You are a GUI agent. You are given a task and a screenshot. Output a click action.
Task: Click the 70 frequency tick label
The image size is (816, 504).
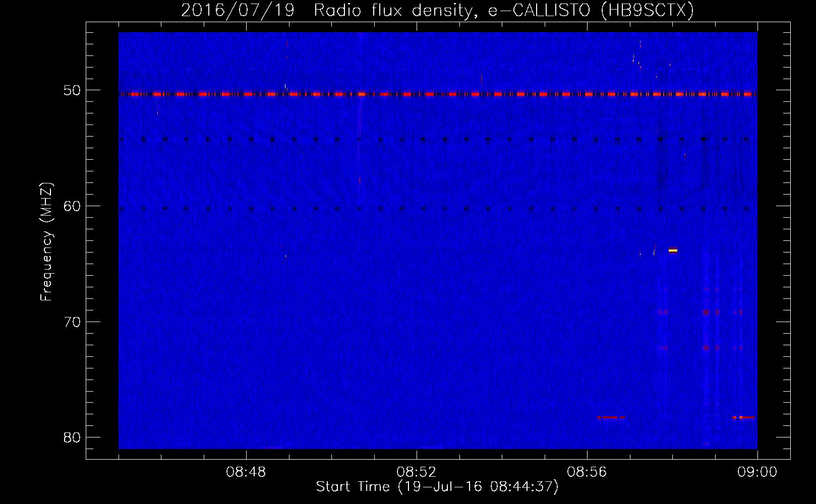(x=72, y=322)
